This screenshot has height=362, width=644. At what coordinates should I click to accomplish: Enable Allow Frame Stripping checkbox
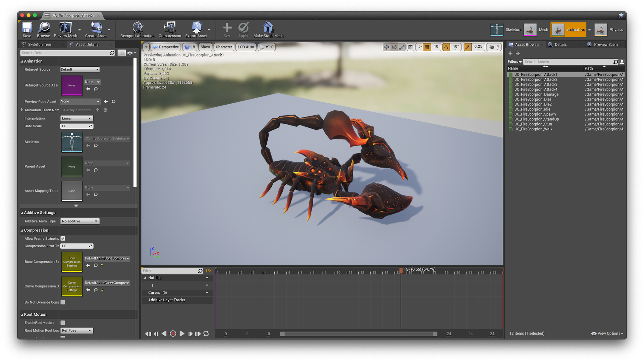tap(63, 238)
